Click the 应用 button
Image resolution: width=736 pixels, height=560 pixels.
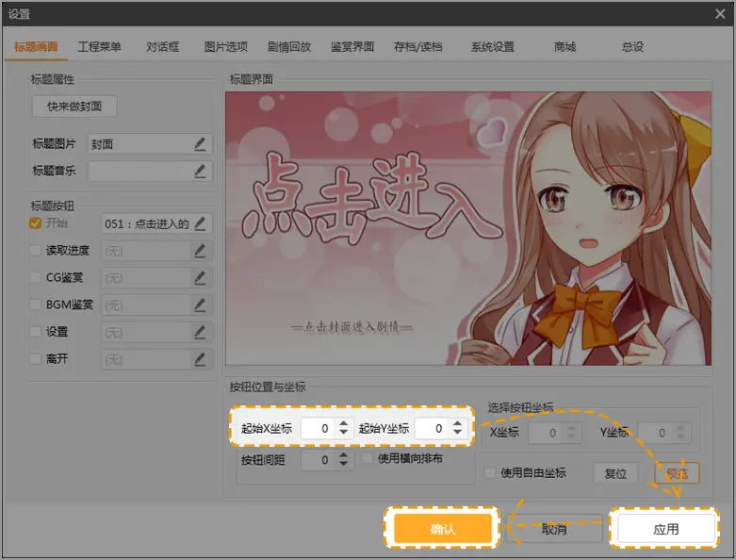pyautogui.click(x=665, y=529)
